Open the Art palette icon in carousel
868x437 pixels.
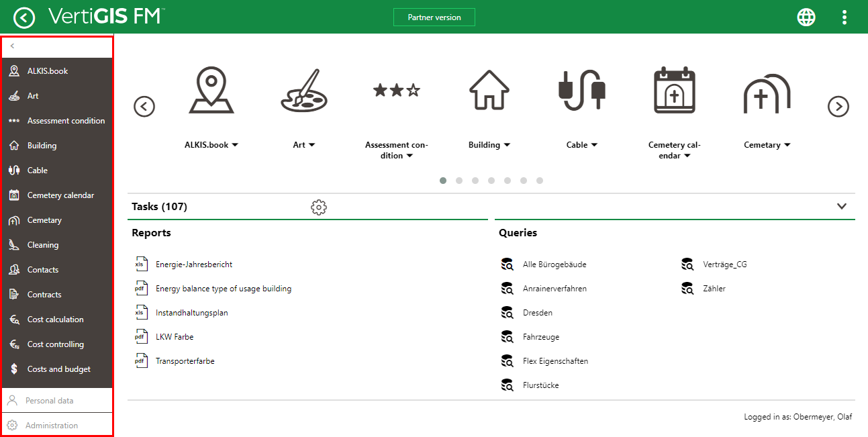tap(299, 91)
